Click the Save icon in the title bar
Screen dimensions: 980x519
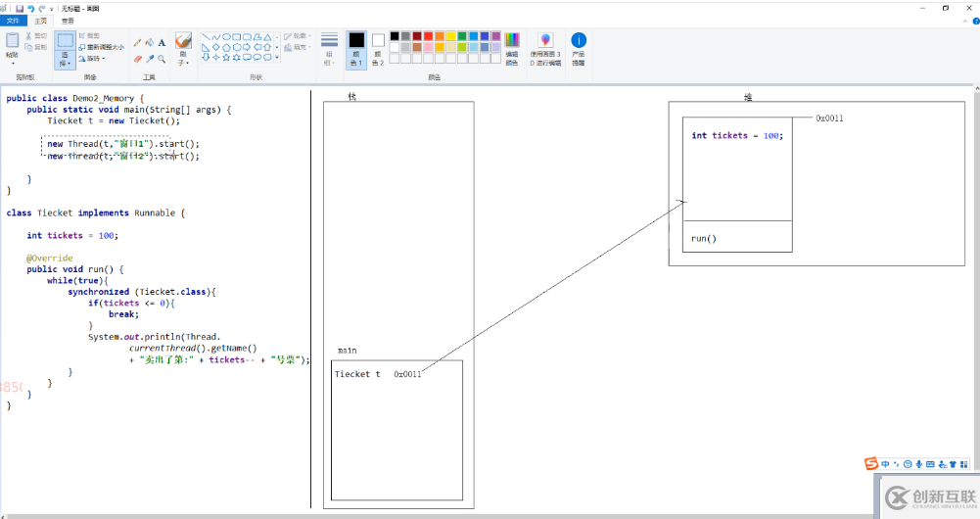(x=19, y=8)
